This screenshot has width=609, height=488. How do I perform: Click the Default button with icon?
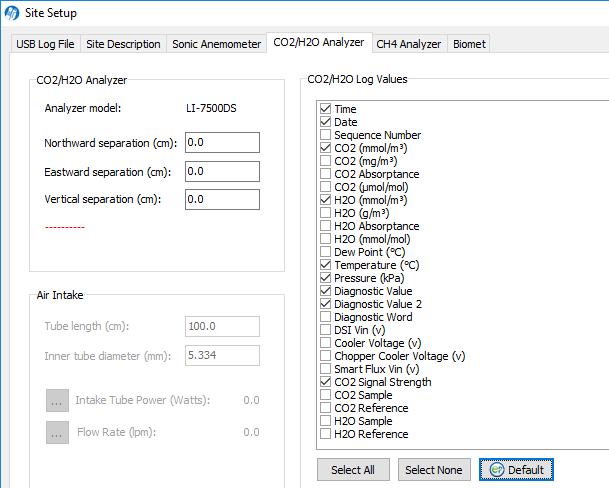pyautogui.click(x=515, y=470)
